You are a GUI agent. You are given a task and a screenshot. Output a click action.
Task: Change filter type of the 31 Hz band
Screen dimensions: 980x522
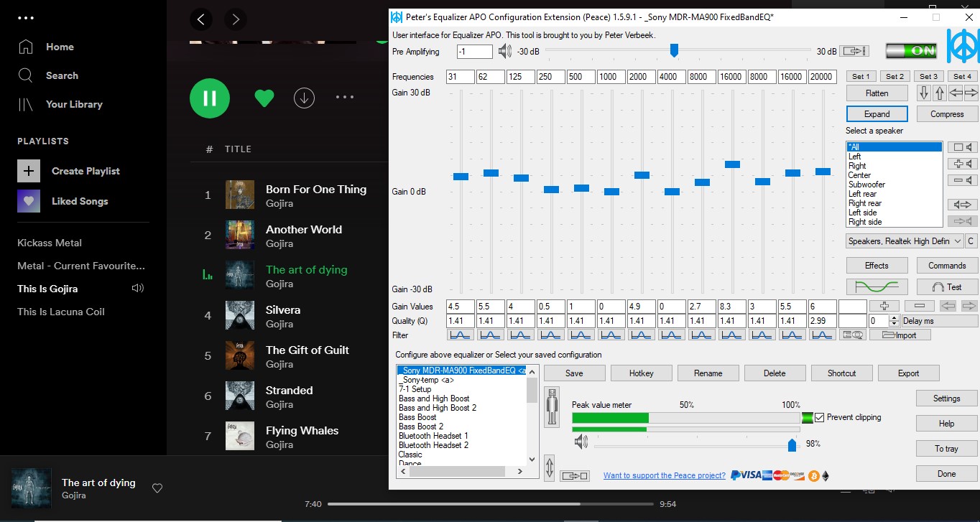pos(461,335)
